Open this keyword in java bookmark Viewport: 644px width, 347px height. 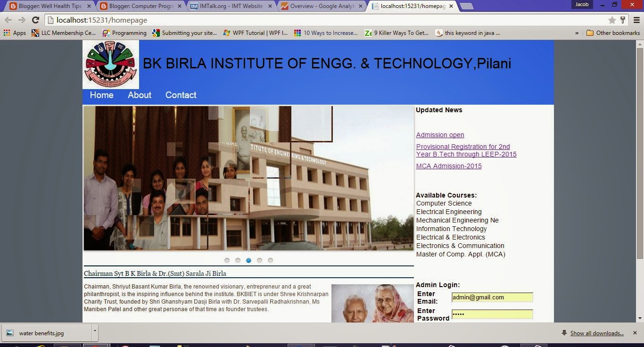pos(468,33)
